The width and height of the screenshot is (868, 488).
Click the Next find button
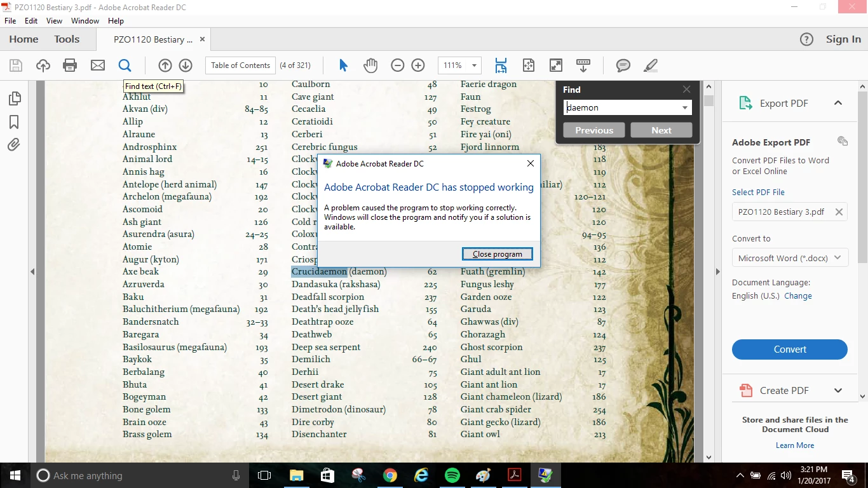pyautogui.click(x=661, y=130)
